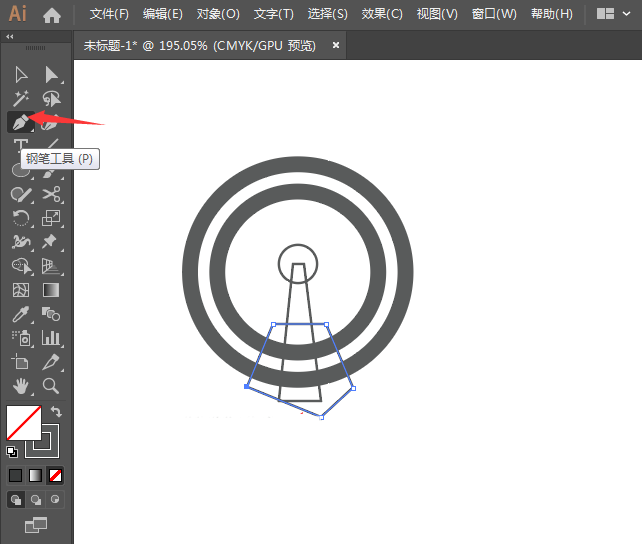Activate the Hand tool
Screen dimensions: 642x544
click(20, 386)
